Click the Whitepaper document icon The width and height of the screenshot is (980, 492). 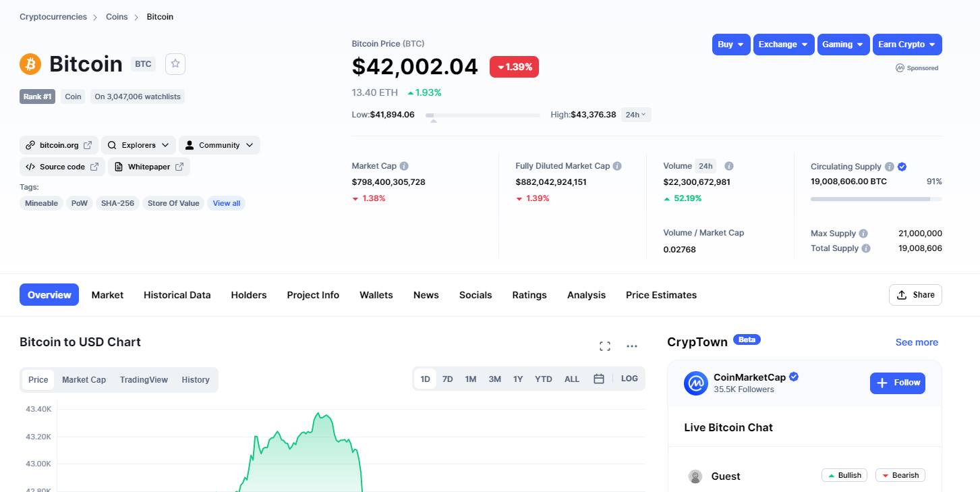[119, 167]
